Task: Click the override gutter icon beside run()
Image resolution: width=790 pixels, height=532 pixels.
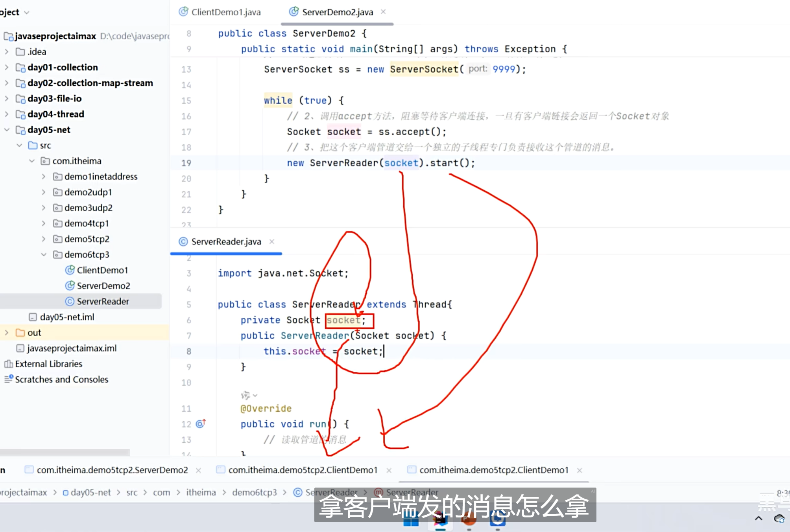Action: (x=201, y=423)
